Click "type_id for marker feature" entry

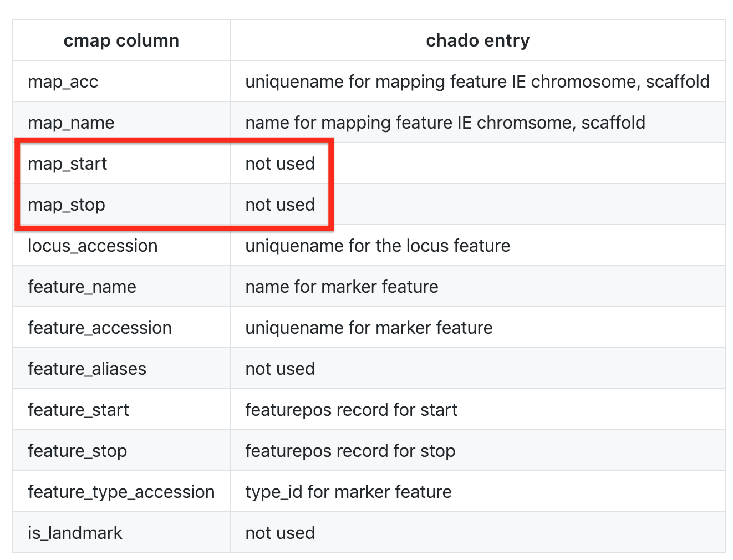[x=348, y=492]
